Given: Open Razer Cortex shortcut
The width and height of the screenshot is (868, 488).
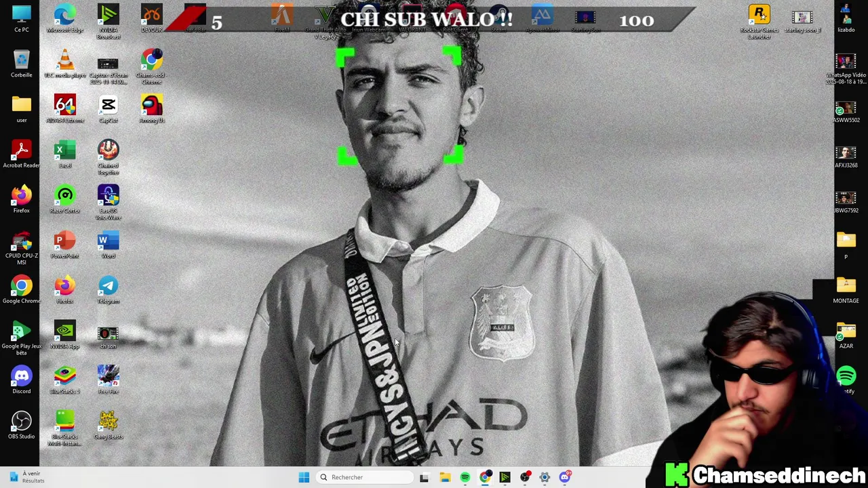Looking at the screenshot, I should pos(64,199).
